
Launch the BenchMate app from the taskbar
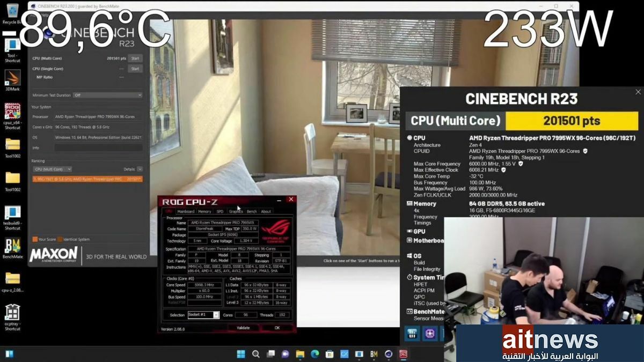(373, 354)
